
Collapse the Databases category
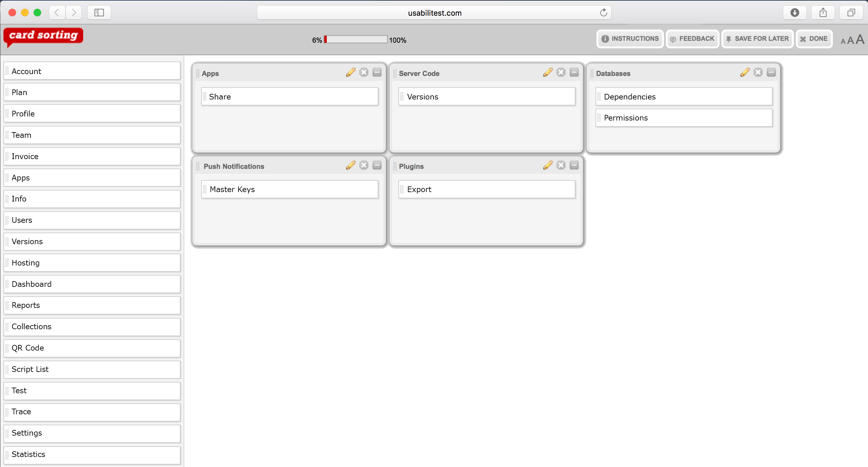pos(771,72)
